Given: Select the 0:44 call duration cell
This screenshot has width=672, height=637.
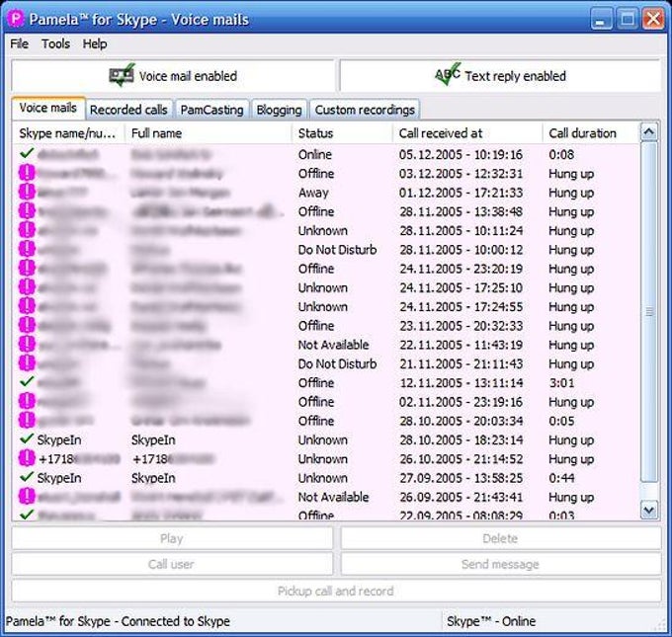Looking at the screenshot, I should pos(561,478).
